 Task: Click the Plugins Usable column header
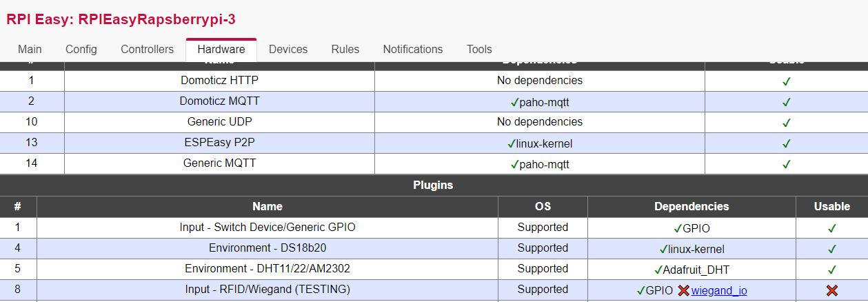coord(832,206)
